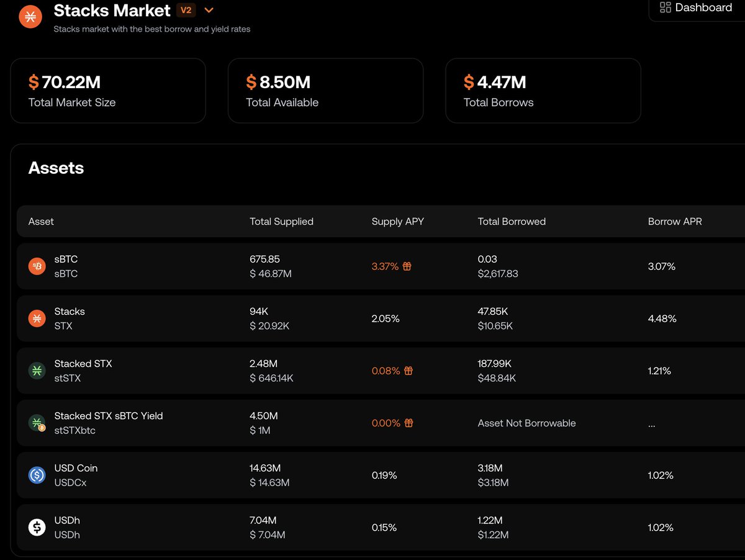745x560 pixels.
Task: Open the Stacks asset row name
Action: pyautogui.click(x=70, y=312)
